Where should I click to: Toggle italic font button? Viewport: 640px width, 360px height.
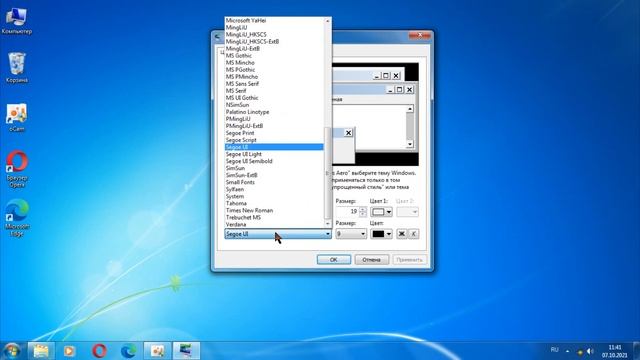(x=413, y=234)
